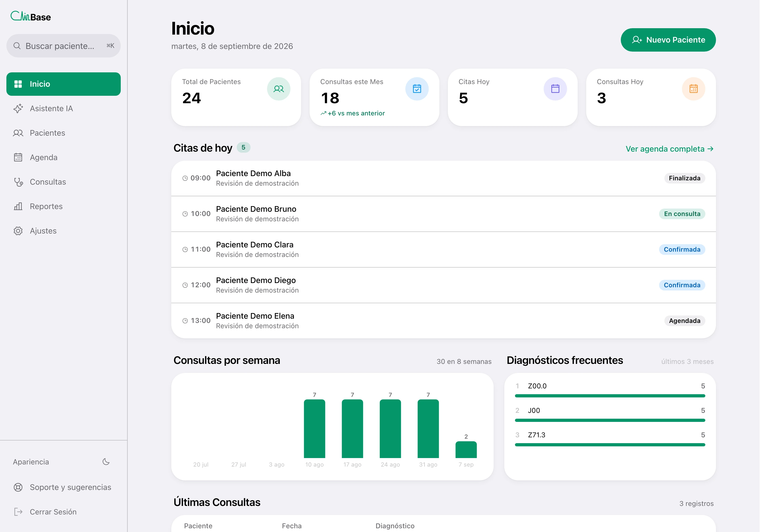Click Cerrar Sesión to log out
Image resolution: width=766 pixels, height=532 pixels.
tap(63, 512)
